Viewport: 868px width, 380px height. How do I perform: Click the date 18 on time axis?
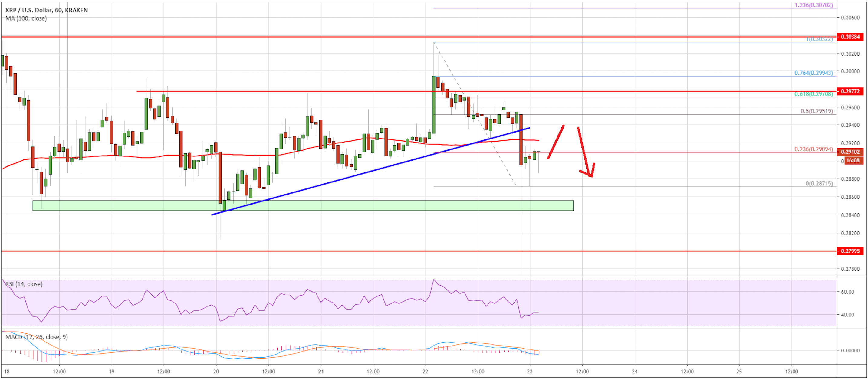7,372
